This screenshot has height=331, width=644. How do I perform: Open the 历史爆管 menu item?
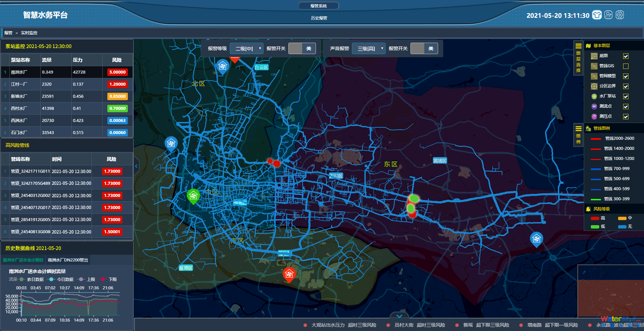[x=319, y=18]
